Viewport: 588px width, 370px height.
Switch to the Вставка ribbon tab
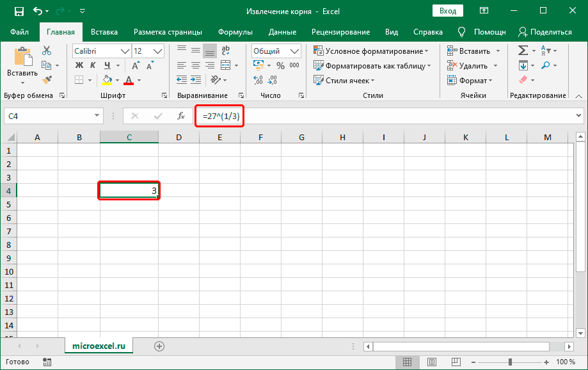coord(104,31)
